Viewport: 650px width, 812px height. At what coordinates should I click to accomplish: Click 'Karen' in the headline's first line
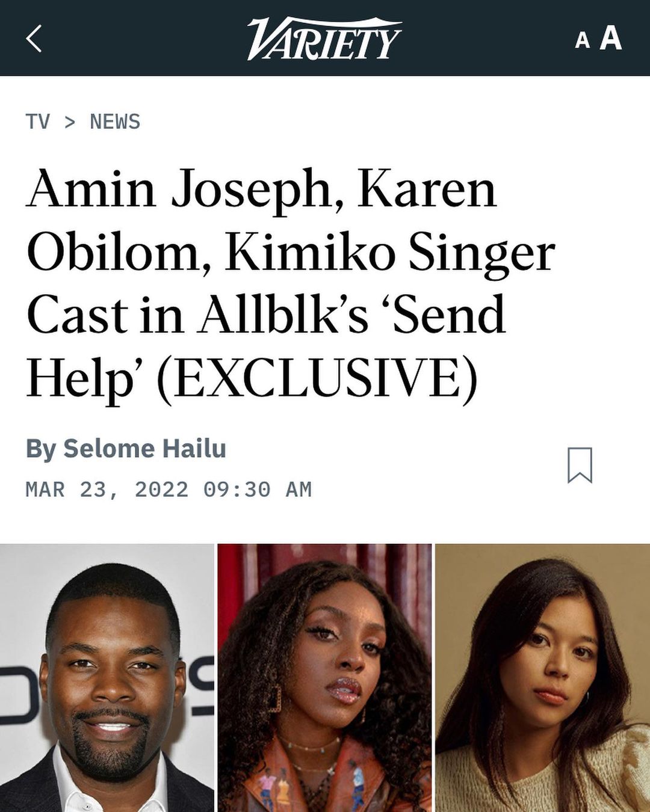pyautogui.click(x=427, y=189)
